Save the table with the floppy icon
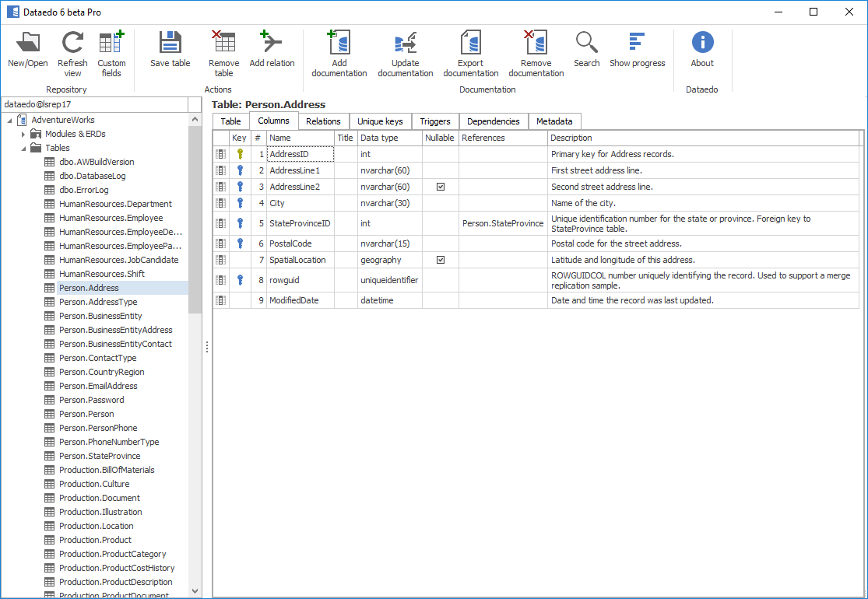This screenshot has height=599, width=868. tap(170, 44)
